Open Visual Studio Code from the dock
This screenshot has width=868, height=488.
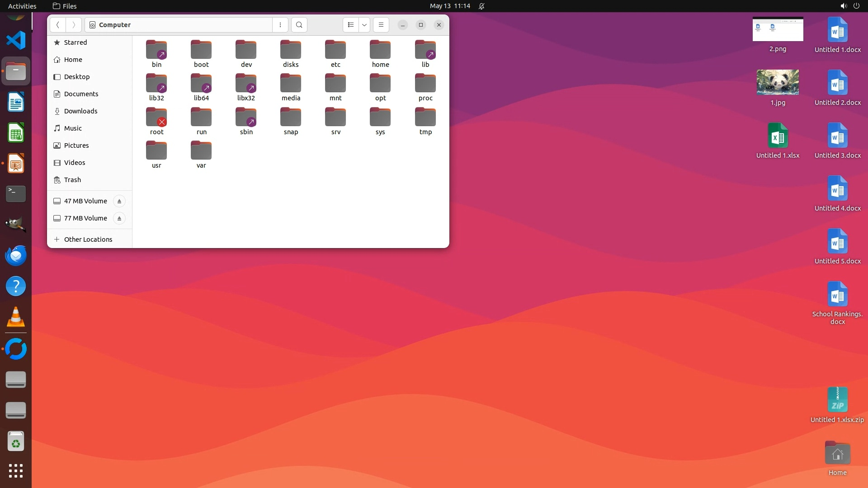[x=16, y=40]
